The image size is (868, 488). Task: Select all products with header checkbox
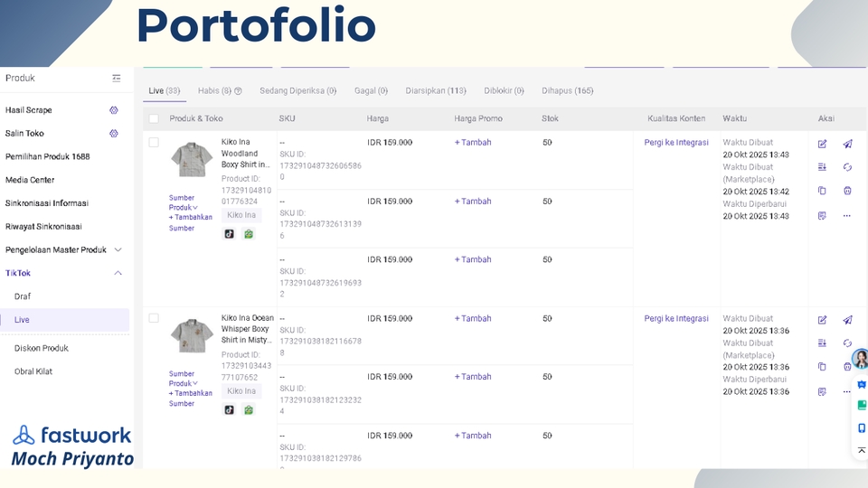tap(154, 118)
